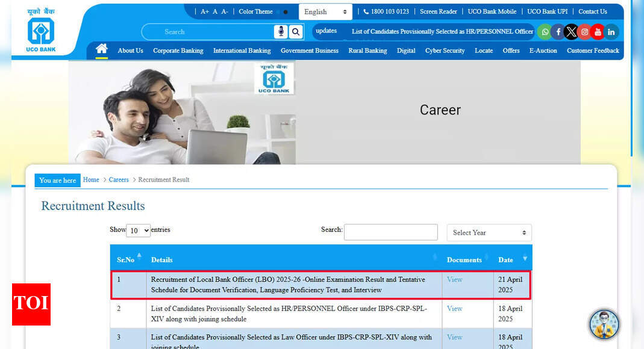View LBO 2025-26 result document

(x=454, y=280)
